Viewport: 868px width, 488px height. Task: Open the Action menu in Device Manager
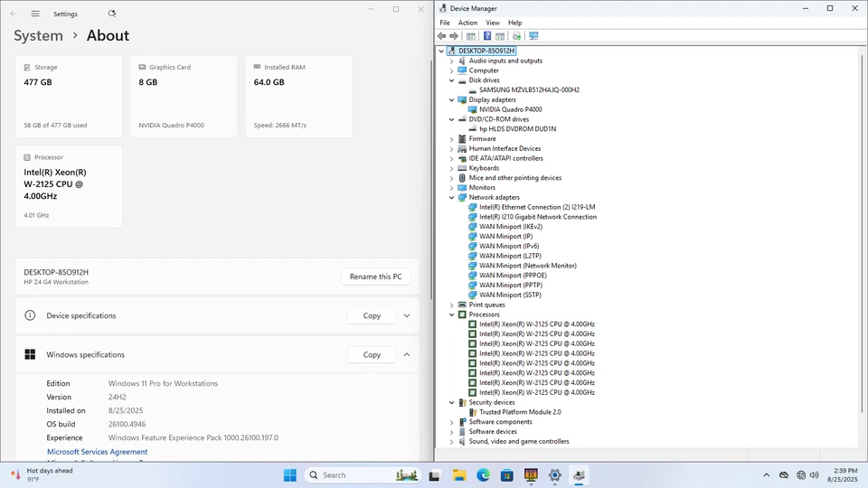(x=467, y=23)
